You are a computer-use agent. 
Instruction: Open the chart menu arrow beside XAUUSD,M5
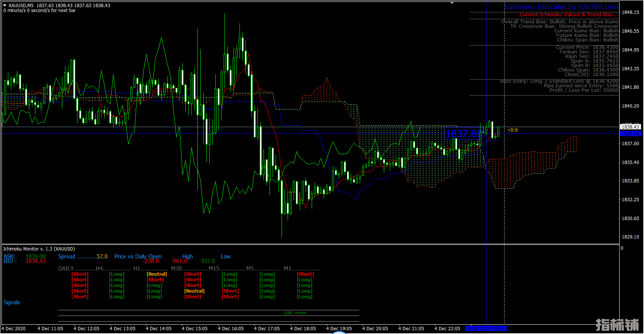coord(5,6)
